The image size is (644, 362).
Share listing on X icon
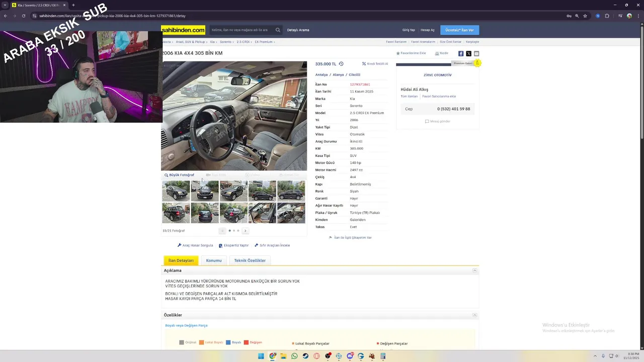(x=468, y=53)
